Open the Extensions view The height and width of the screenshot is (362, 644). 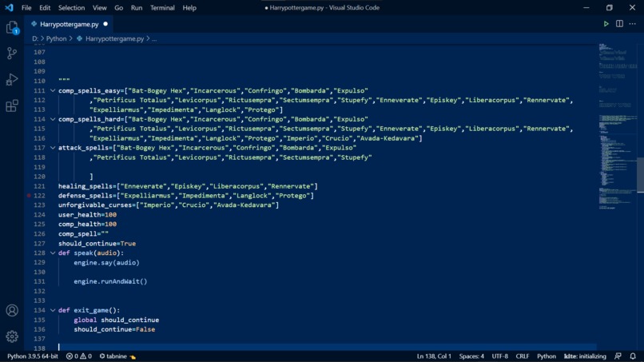[12, 105]
